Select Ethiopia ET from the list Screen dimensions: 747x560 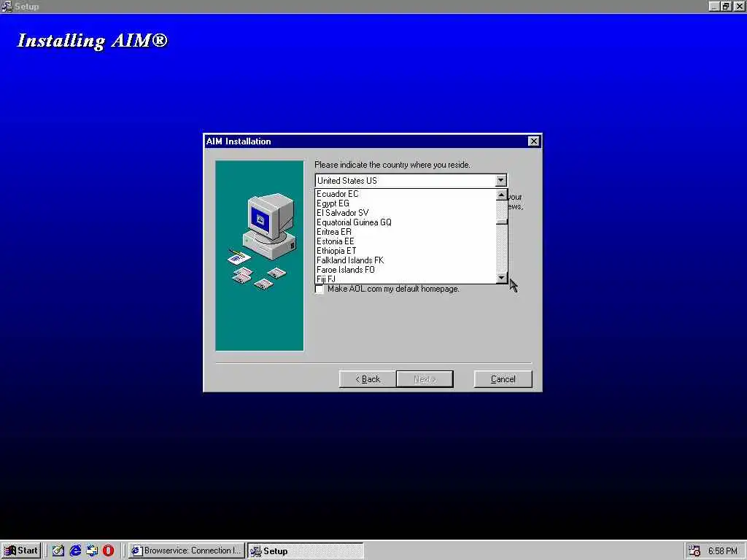click(x=406, y=251)
